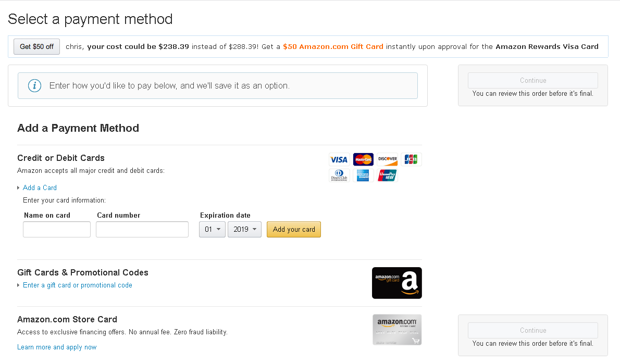The height and width of the screenshot is (364, 620).
Task: Click the Diners Club logo
Action: [339, 175]
